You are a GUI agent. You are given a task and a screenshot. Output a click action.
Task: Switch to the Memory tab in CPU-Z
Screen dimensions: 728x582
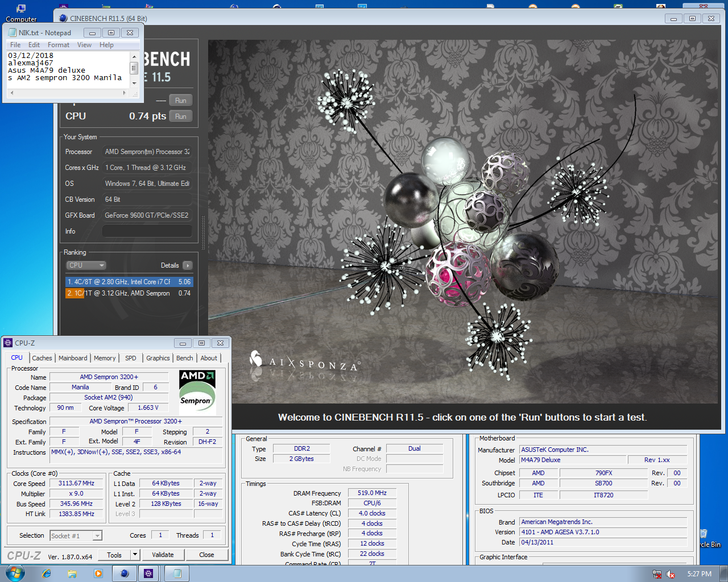pyautogui.click(x=105, y=358)
